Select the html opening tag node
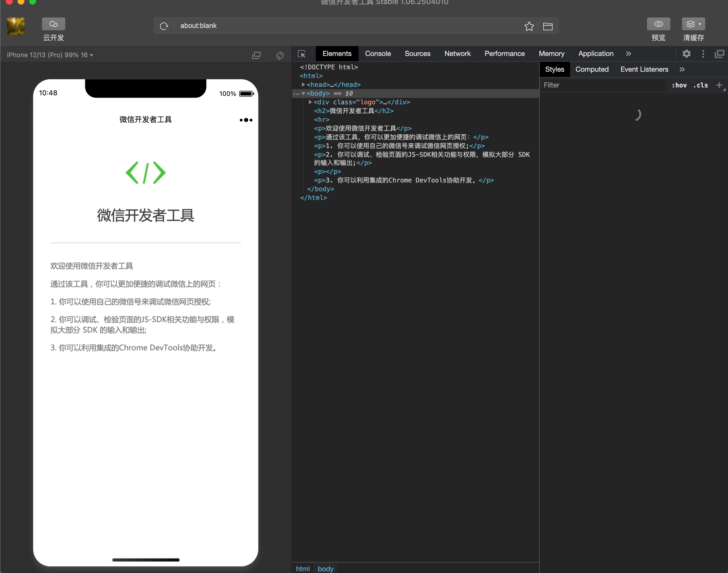Image resolution: width=728 pixels, height=573 pixels. point(311,76)
